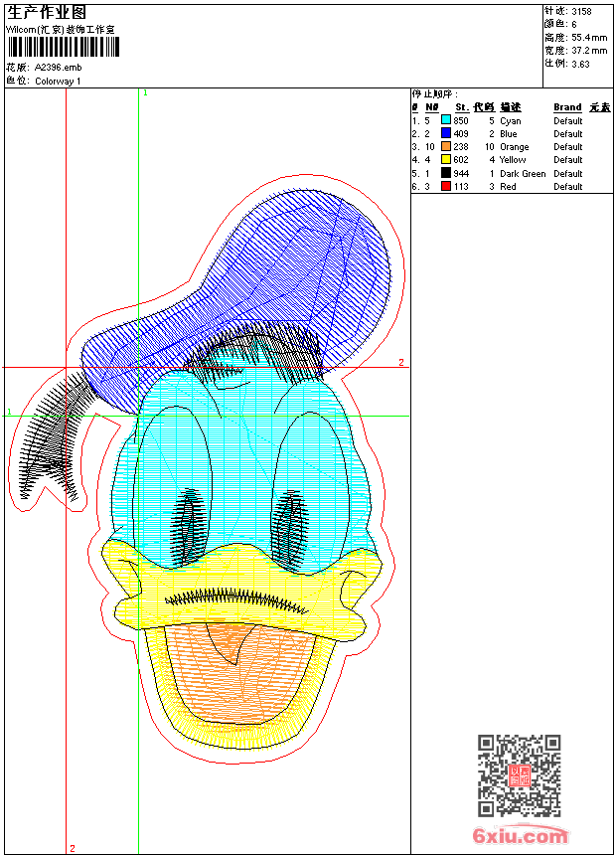Image resolution: width=616 pixels, height=855 pixels.
Task: Select the black Dark Green swatch
Action: [446, 173]
